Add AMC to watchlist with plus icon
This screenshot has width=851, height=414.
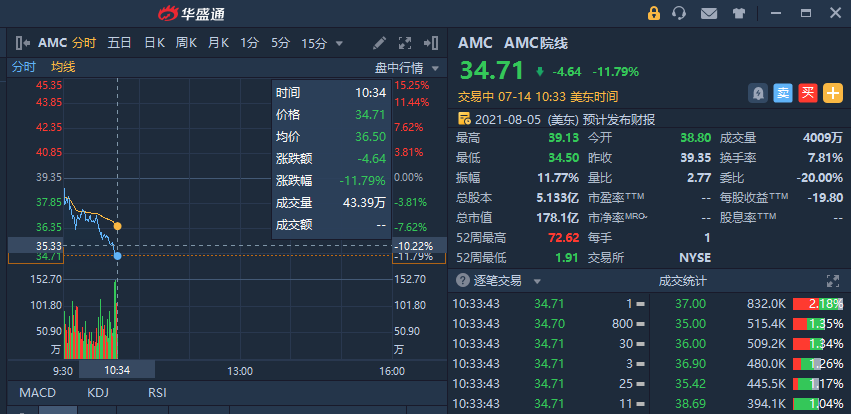coord(833,93)
